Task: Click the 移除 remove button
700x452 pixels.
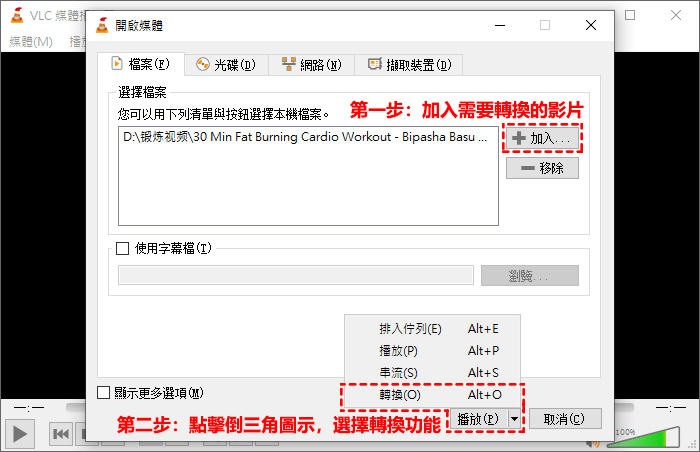Action: pos(542,168)
